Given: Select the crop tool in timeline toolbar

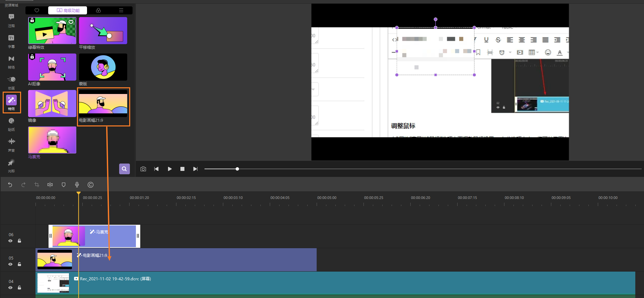Looking at the screenshot, I should [37, 185].
